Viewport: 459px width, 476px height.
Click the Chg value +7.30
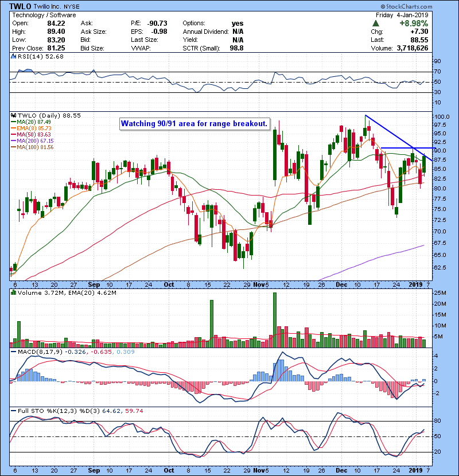pyautogui.click(x=419, y=32)
